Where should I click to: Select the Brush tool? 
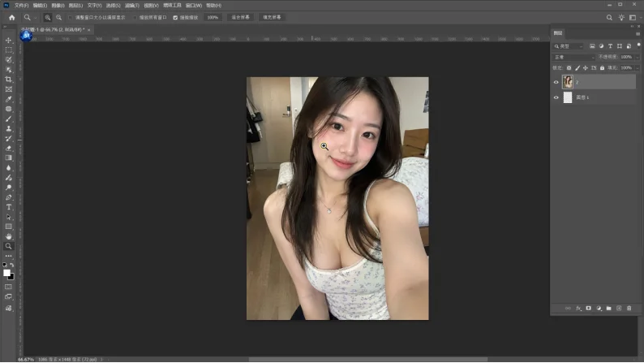(9, 119)
